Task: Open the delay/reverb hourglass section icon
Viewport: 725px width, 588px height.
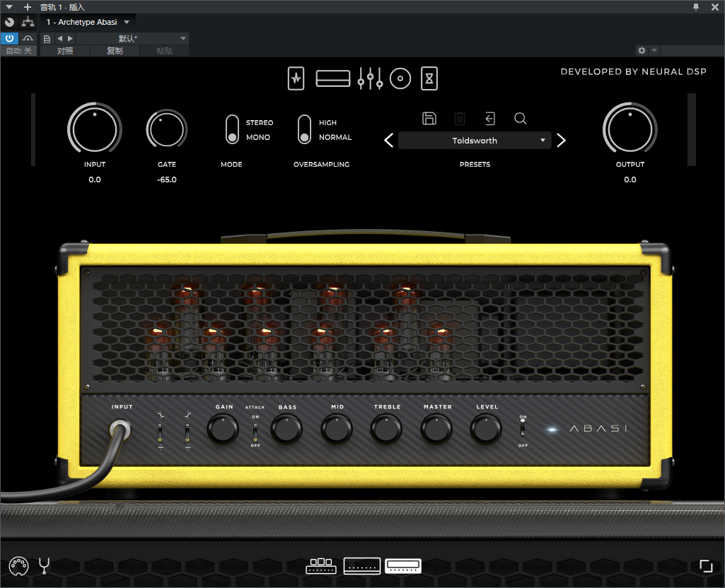Action: 429,78
